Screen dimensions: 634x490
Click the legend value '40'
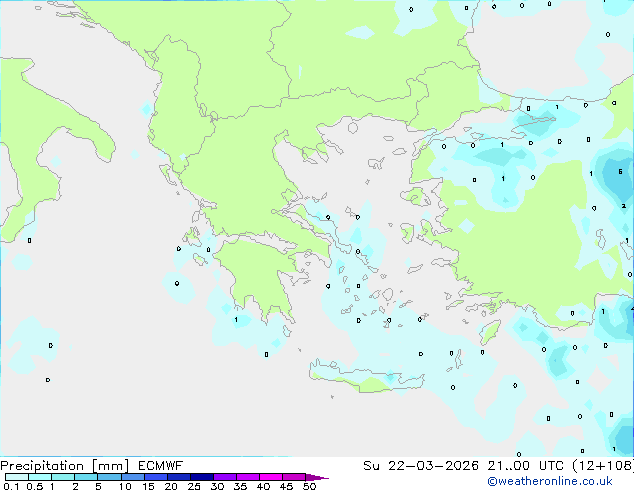coord(263,486)
